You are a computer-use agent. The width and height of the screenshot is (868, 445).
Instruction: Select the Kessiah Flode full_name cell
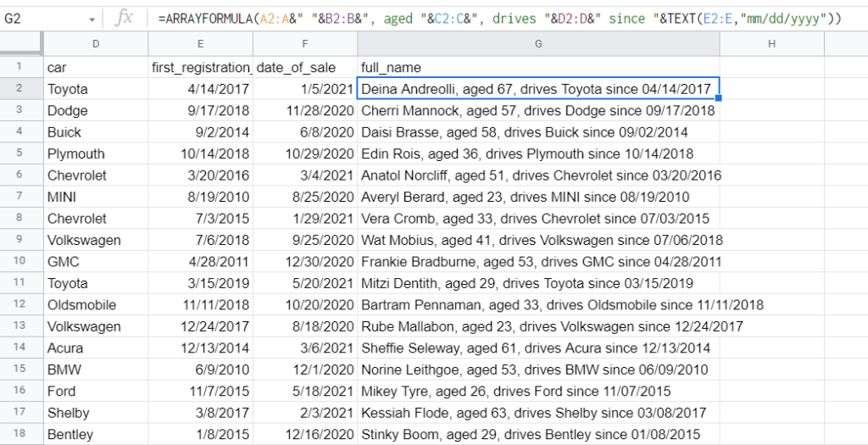coord(538,412)
